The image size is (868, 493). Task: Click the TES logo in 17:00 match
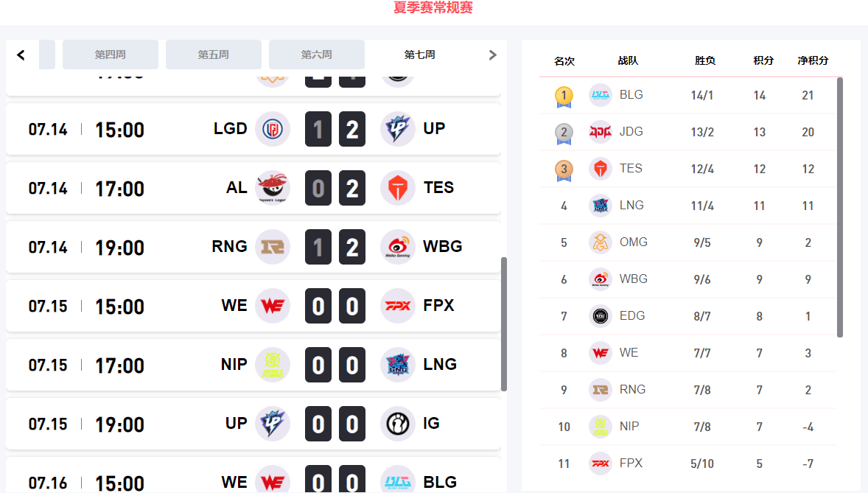[x=398, y=188]
